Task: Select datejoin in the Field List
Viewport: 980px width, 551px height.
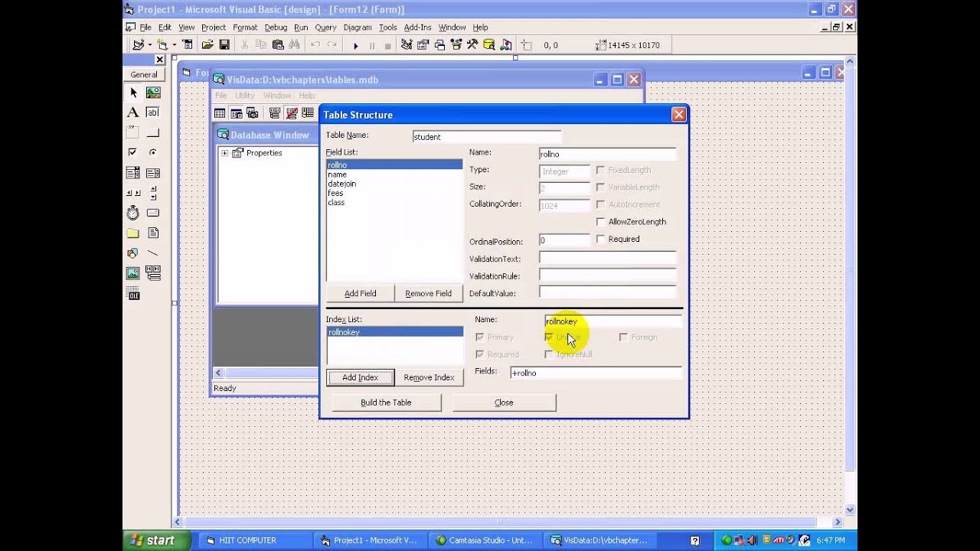Action: tap(341, 184)
